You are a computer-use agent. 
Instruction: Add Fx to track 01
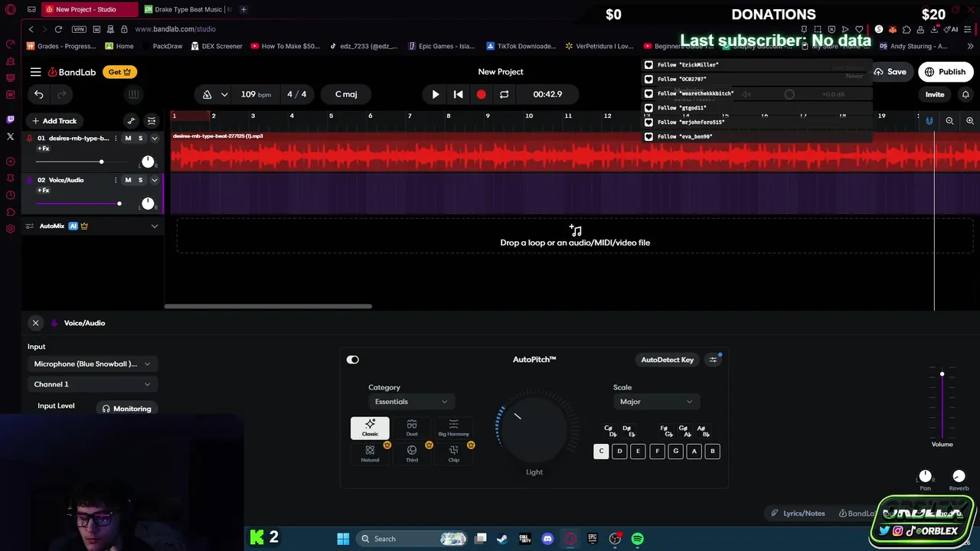pyautogui.click(x=43, y=148)
